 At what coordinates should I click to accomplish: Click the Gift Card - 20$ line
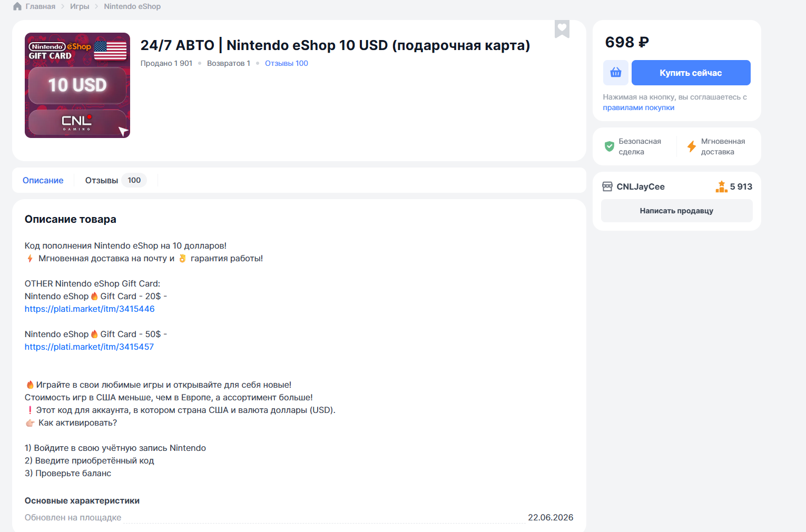[96, 296]
